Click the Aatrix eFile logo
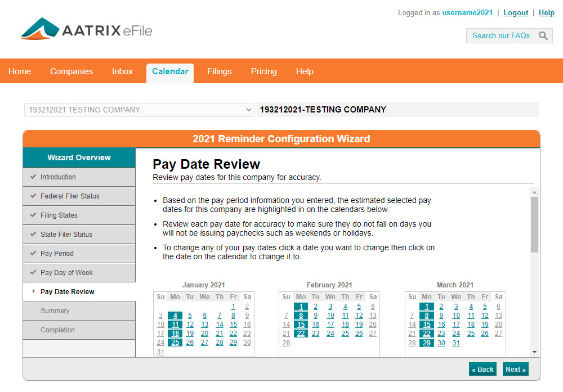 pyautogui.click(x=86, y=29)
